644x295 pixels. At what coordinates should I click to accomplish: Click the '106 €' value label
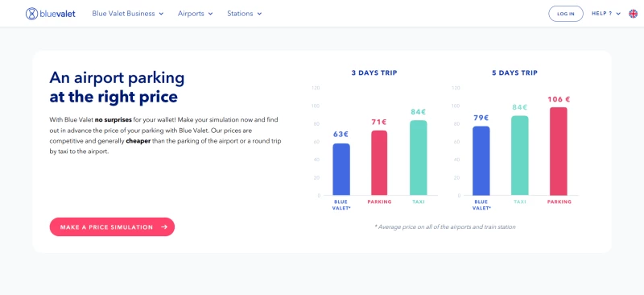pyautogui.click(x=559, y=99)
